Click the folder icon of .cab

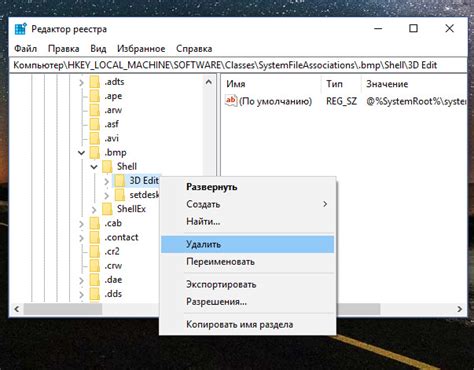(x=95, y=223)
